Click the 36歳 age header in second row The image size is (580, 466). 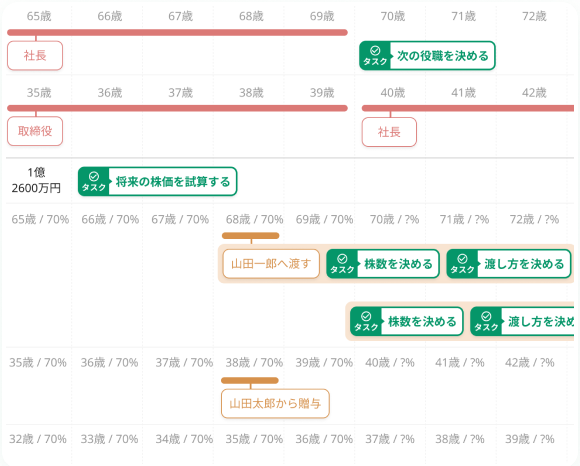110,92
